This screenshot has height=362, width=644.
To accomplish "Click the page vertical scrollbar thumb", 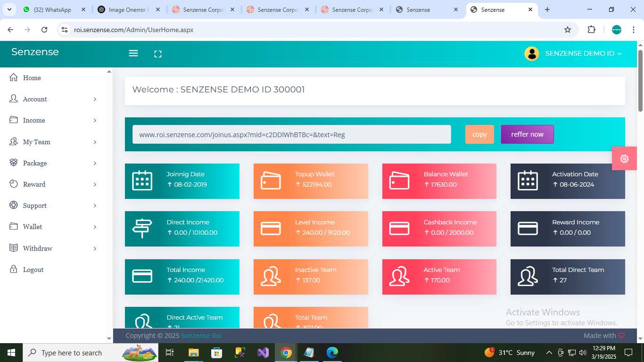I will point(640,80).
